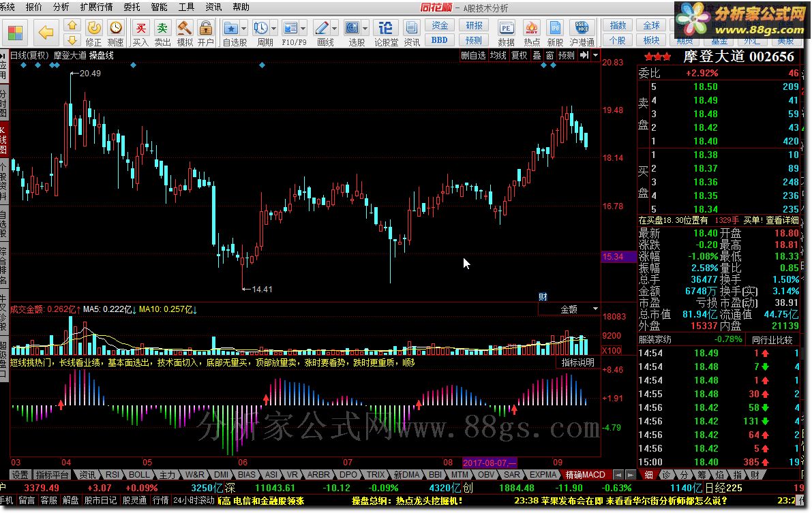Viewport: 812px width, 513px height.
Task: Click the 查看详细 link
Action: click(782, 220)
